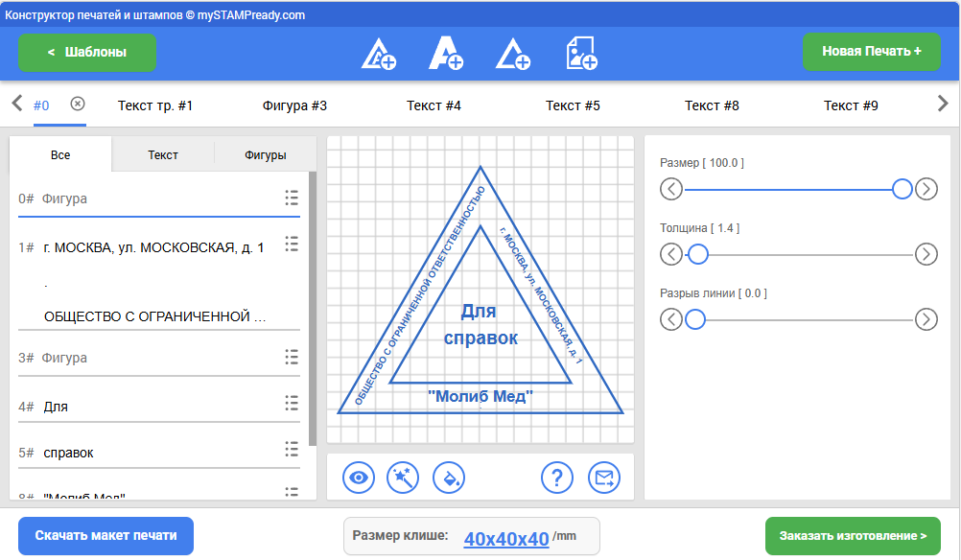Open help question mark icon

(x=557, y=478)
